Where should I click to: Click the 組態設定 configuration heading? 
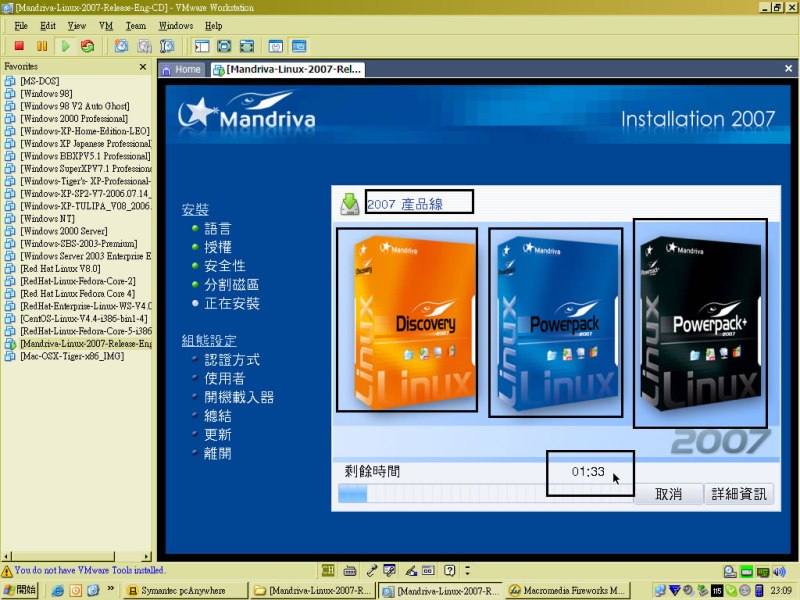(x=209, y=340)
